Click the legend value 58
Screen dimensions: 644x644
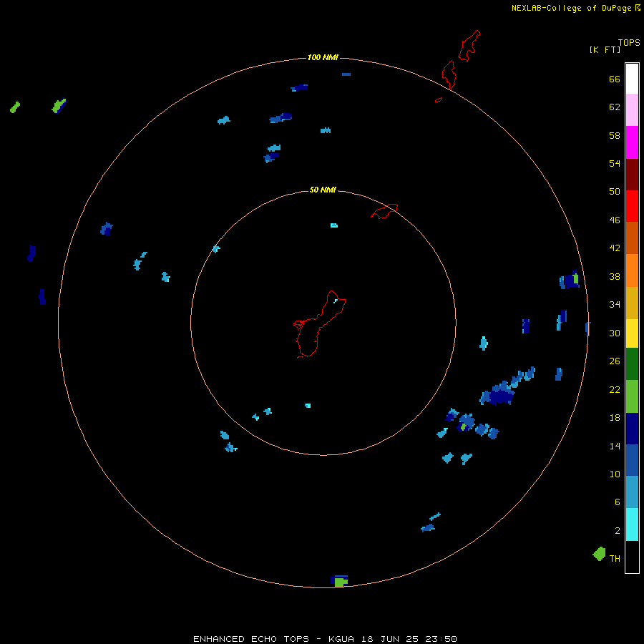click(615, 135)
